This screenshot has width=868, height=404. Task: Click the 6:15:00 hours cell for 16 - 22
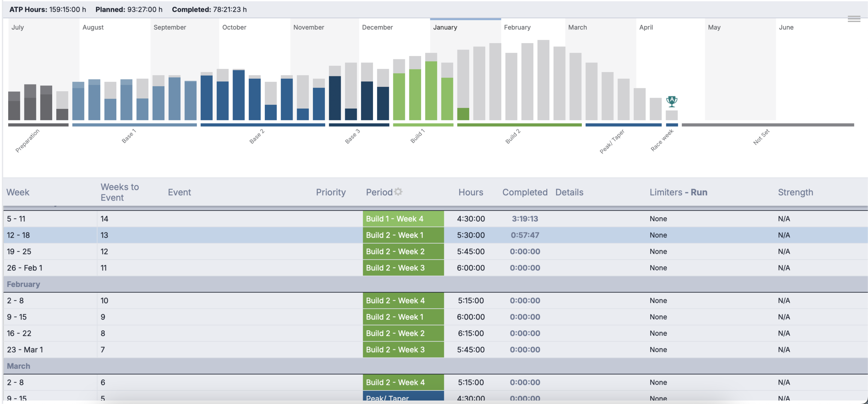point(470,333)
